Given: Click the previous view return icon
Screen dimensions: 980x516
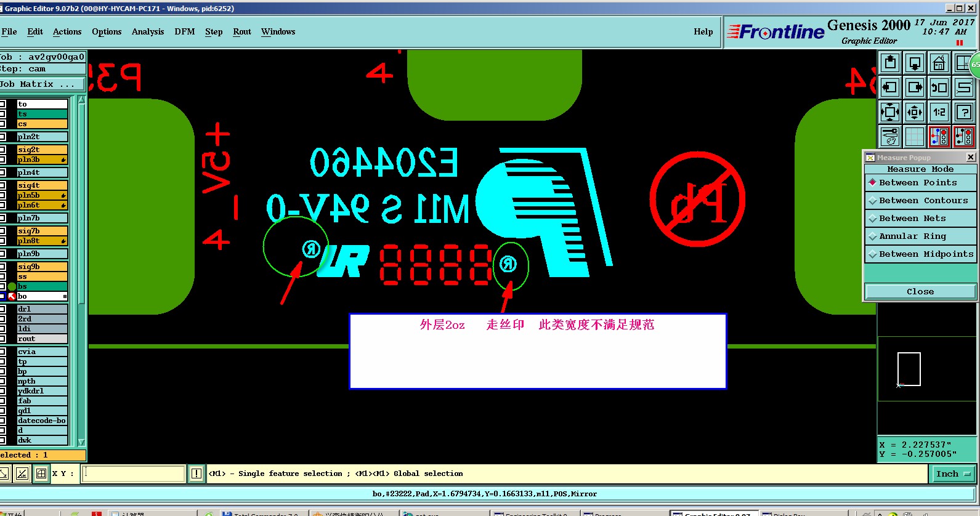Looking at the screenshot, I should (939, 87).
